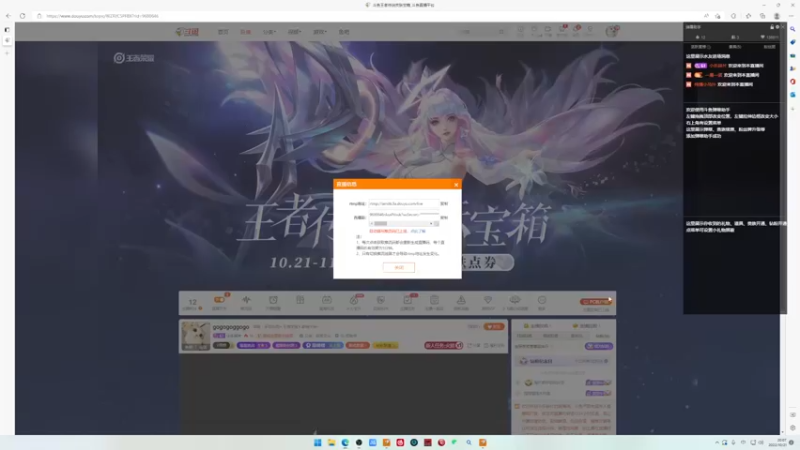Click the taskbar search magnifier icon

click(x=468, y=442)
